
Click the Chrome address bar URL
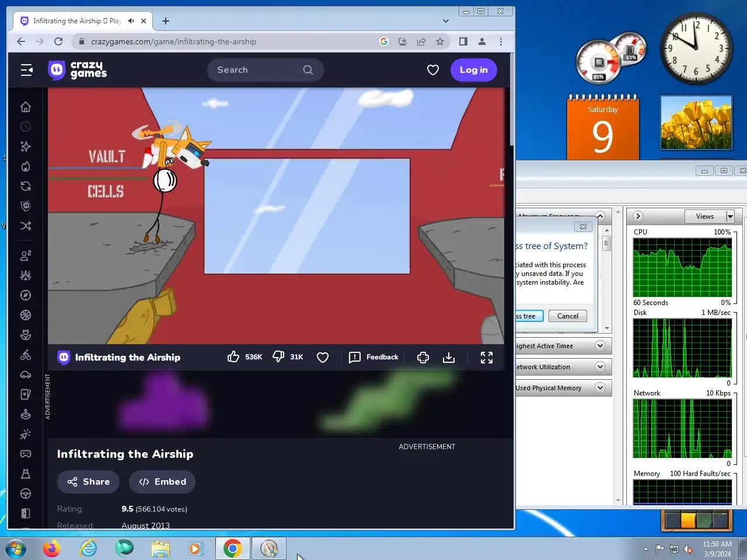pyautogui.click(x=173, y=41)
